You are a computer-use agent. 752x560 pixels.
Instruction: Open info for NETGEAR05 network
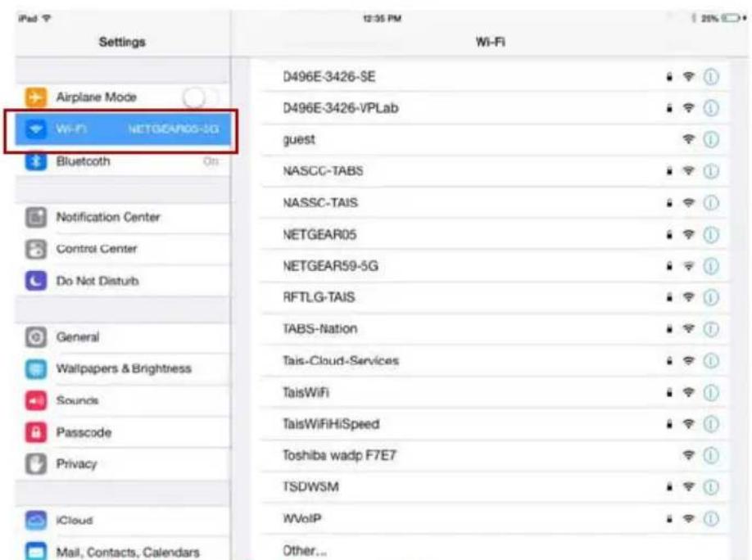click(711, 235)
